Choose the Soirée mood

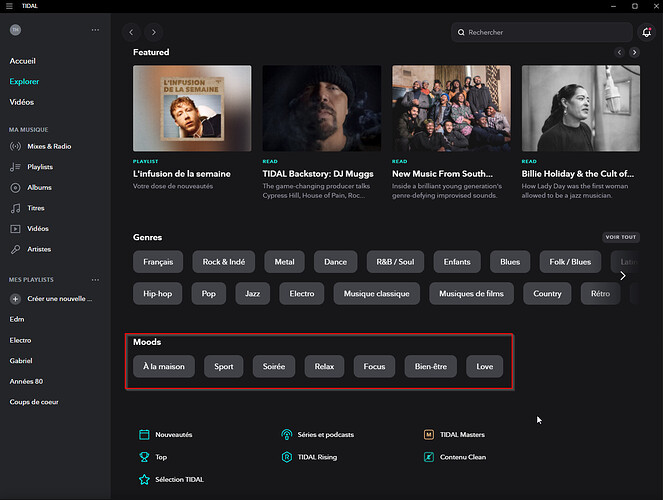(x=274, y=366)
